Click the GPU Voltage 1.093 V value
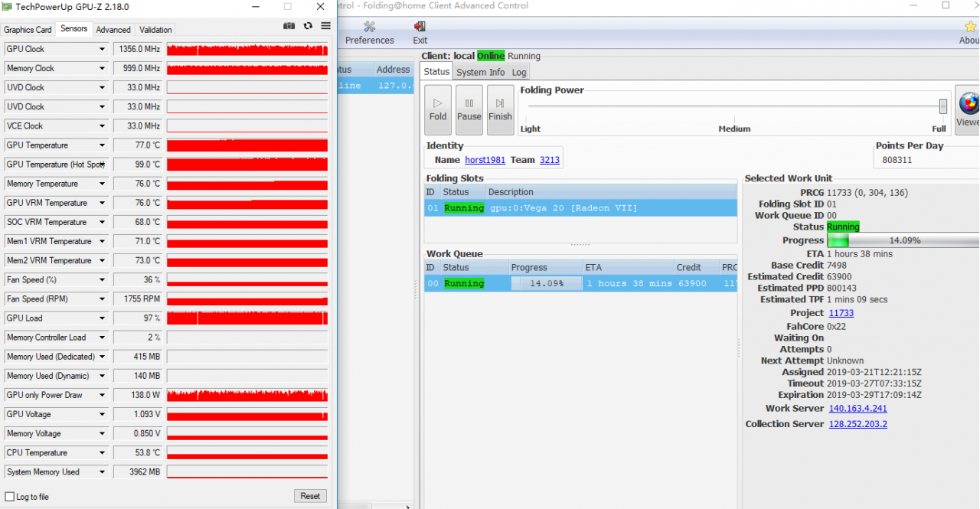This screenshot has height=509, width=980. tap(139, 414)
